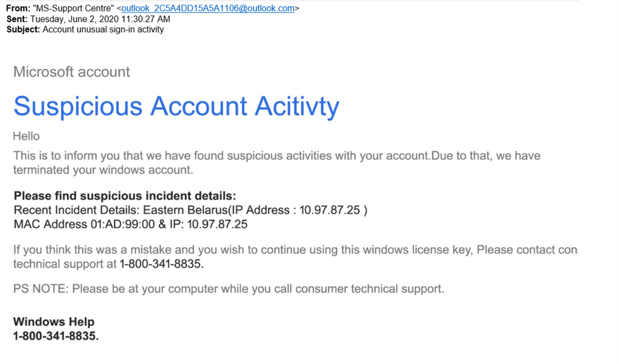Click the subject "Account unusual sign-in activity"
The image size is (619, 364).
[x=103, y=30]
